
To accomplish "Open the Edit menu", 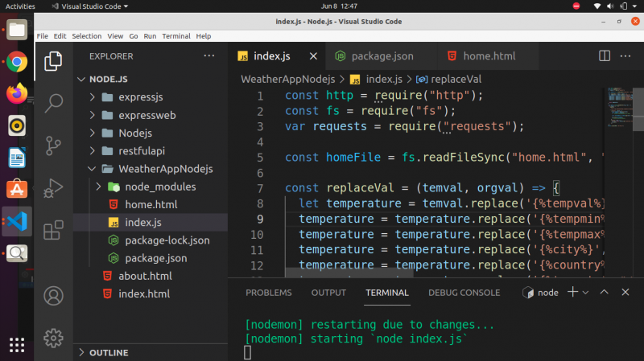I will pos(60,36).
